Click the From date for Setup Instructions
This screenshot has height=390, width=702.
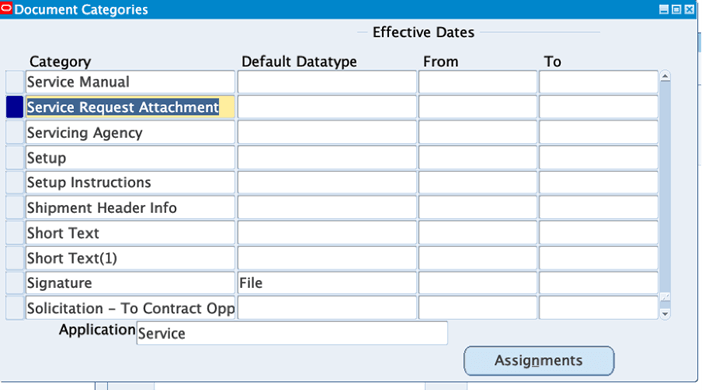click(x=478, y=183)
